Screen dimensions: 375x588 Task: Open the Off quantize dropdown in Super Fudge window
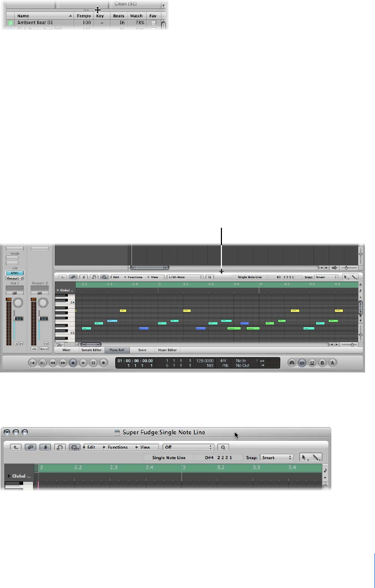188,447
